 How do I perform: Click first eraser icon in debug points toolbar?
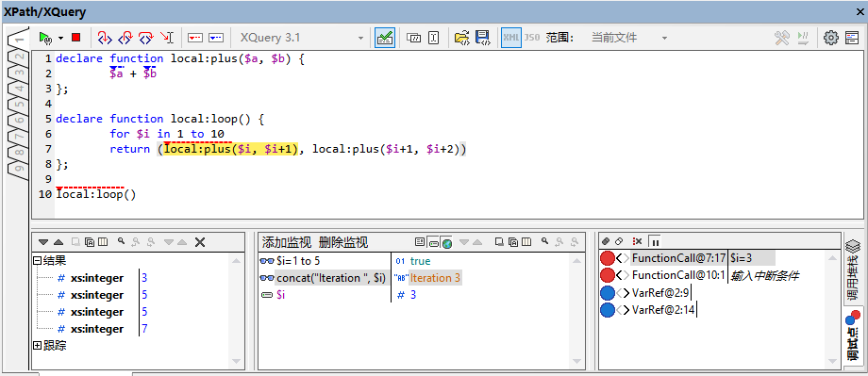pos(606,241)
